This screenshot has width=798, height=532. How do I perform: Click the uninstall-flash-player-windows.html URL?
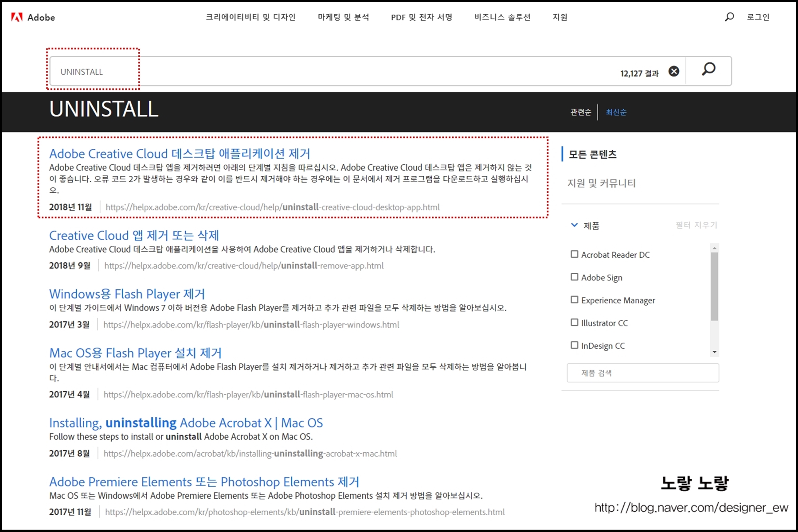tap(251, 324)
